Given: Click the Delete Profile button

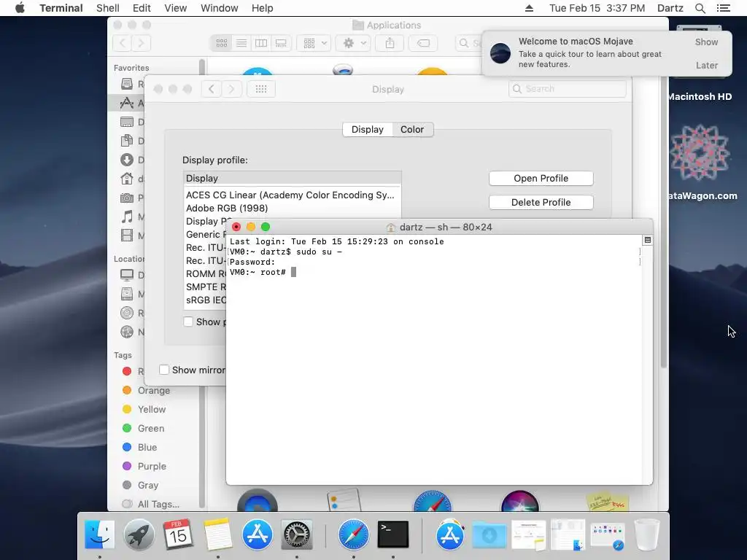Looking at the screenshot, I should (x=541, y=203).
